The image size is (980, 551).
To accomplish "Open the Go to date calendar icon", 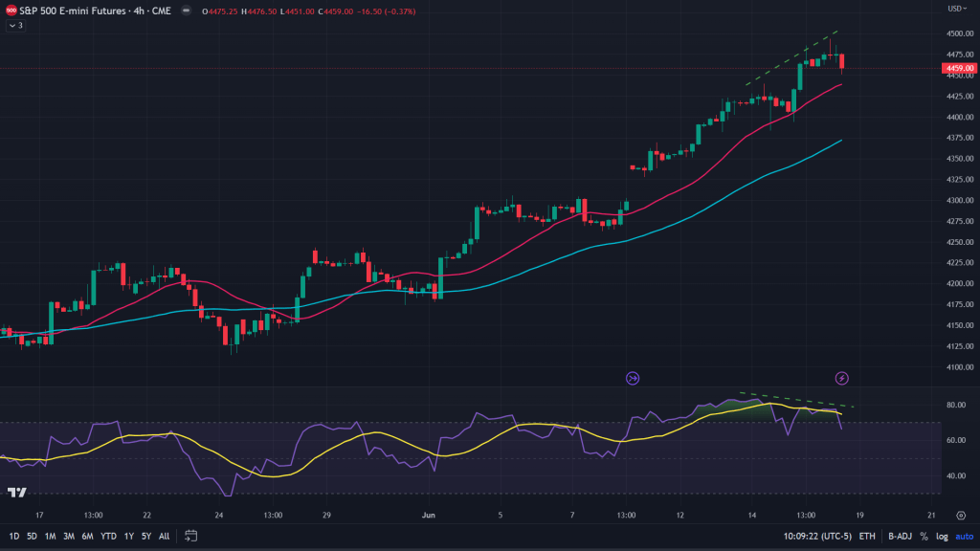I will (x=190, y=536).
